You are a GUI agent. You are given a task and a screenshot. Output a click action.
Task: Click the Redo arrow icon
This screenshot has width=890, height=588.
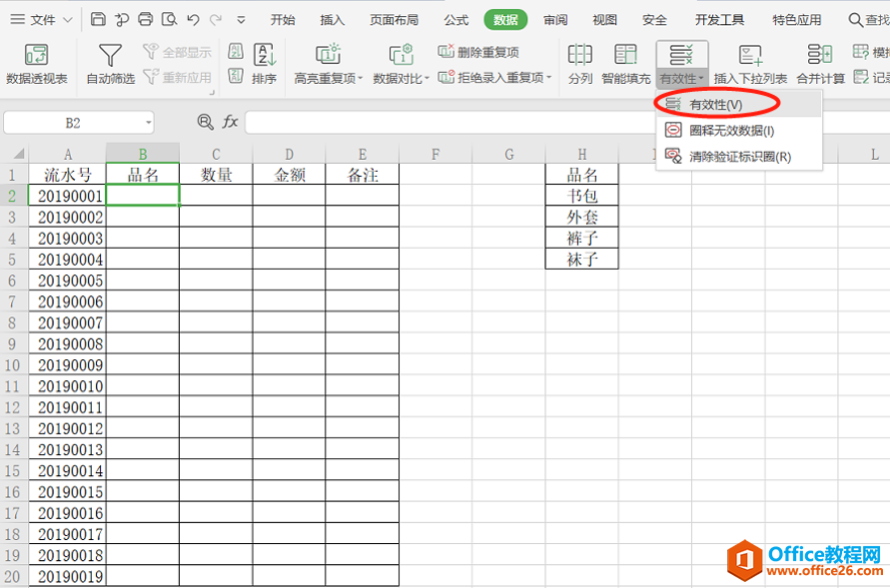point(216,20)
